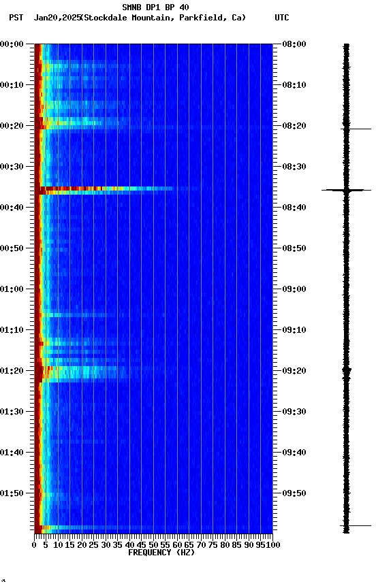The height and width of the screenshot is (588, 376).
Task: Click the title text 'SMNB DP1 BP 40'
Action: 155,7
